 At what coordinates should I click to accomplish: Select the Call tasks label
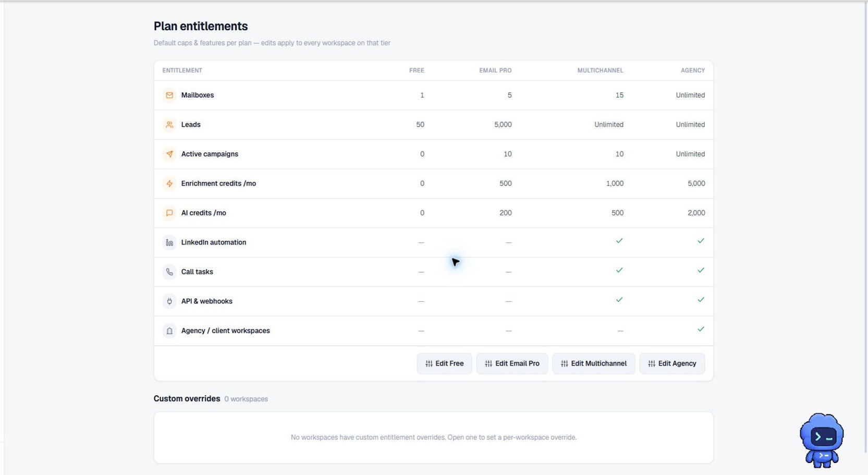coord(197,272)
